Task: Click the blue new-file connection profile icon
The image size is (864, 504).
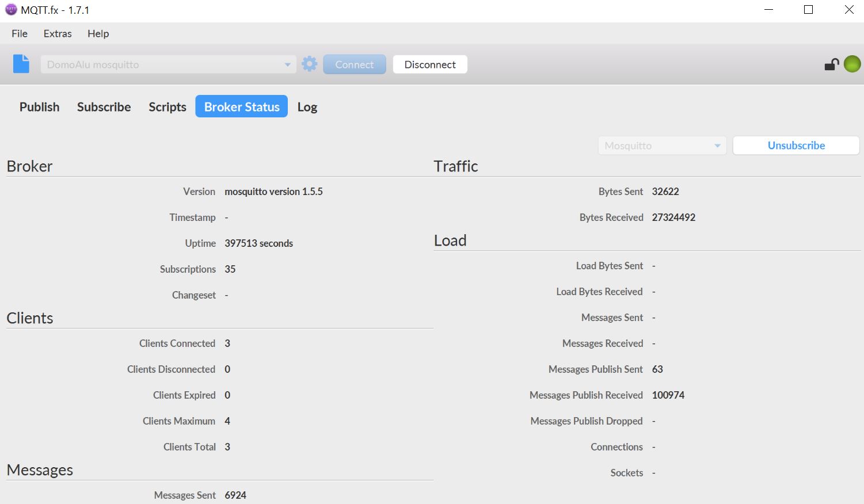Action: [x=21, y=64]
